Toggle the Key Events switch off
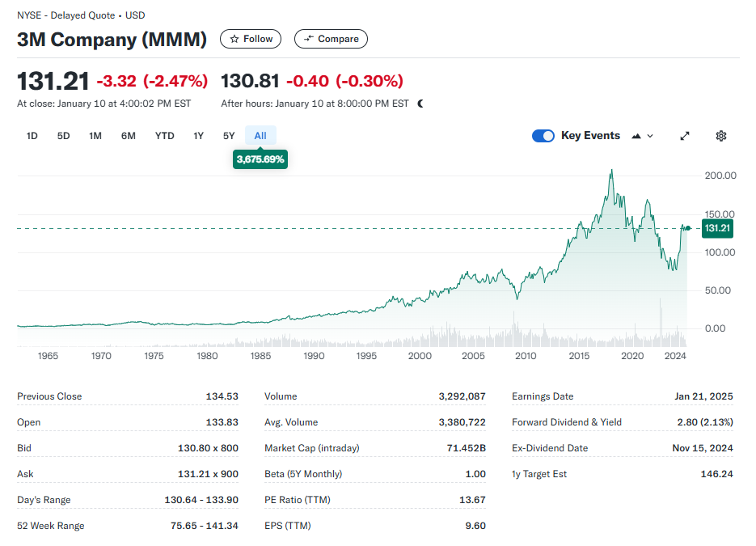 (x=543, y=136)
